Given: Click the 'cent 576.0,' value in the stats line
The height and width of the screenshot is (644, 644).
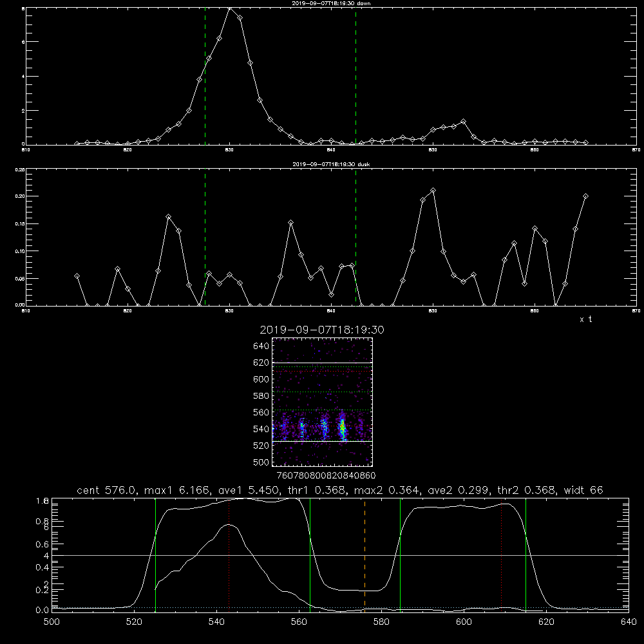Looking at the screenshot, I should point(106,490).
